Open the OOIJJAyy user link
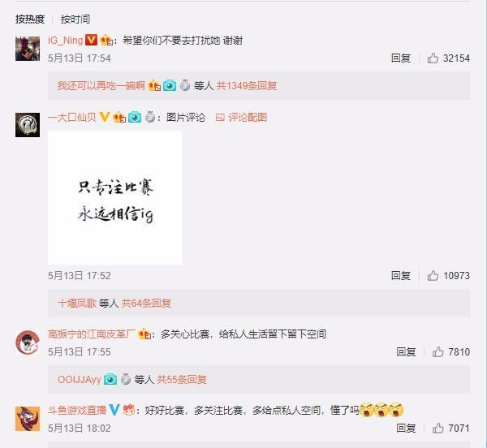Image resolution: width=487 pixels, height=448 pixels. (80, 379)
